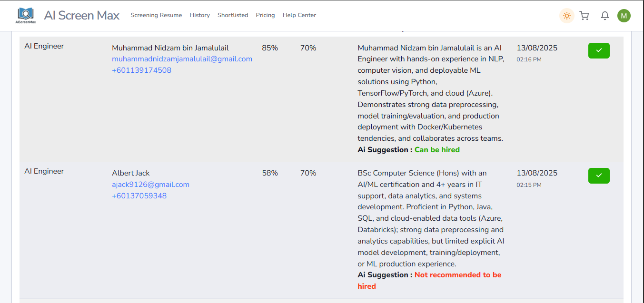Click green checkmark button for Albert Jack
The width and height of the screenshot is (644, 303).
point(599,176)
